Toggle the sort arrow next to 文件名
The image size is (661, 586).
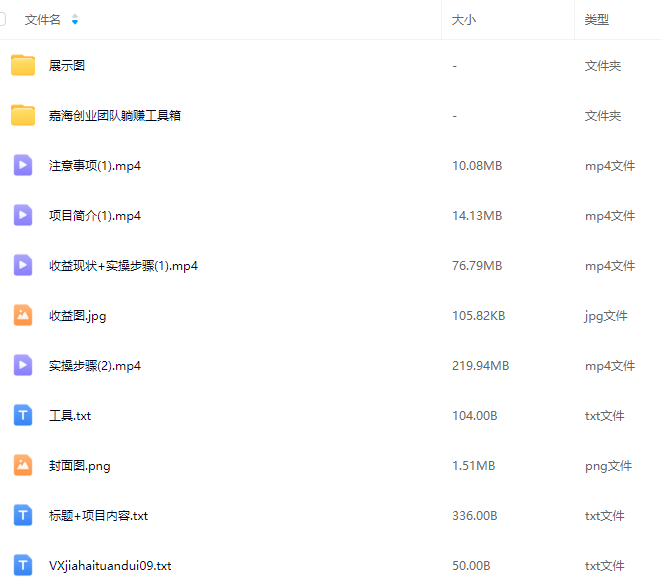75,20
